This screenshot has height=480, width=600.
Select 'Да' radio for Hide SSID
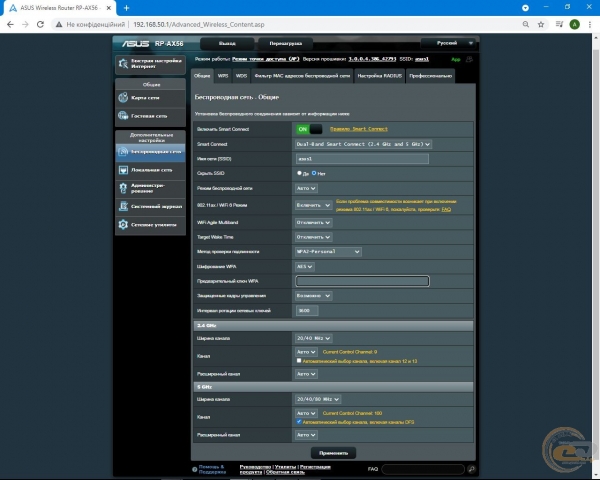(x=299, y=173)
